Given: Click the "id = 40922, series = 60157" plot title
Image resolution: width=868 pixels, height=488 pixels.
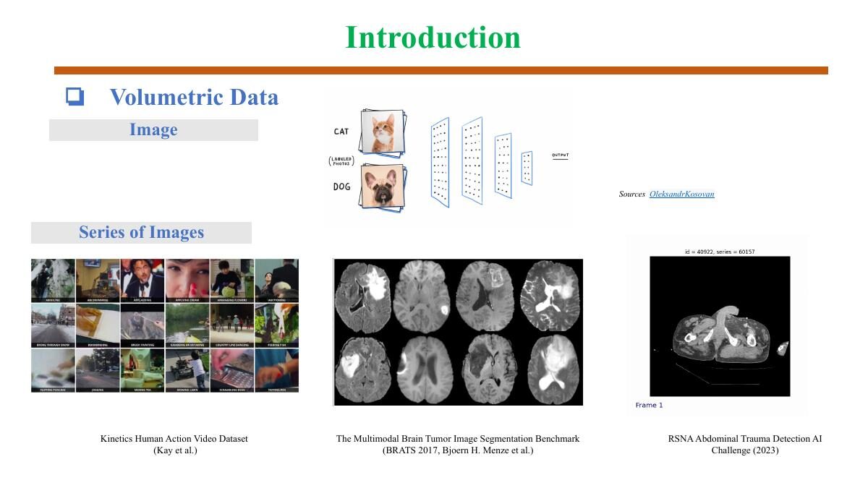Looking at the screenshot, I should pos(720,252).
